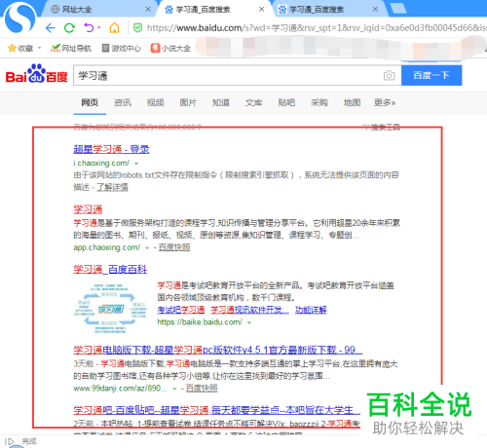Open the 超星学习通 - 登录 result
Screen dimensions: 487x448
click(x=111, y=149)
